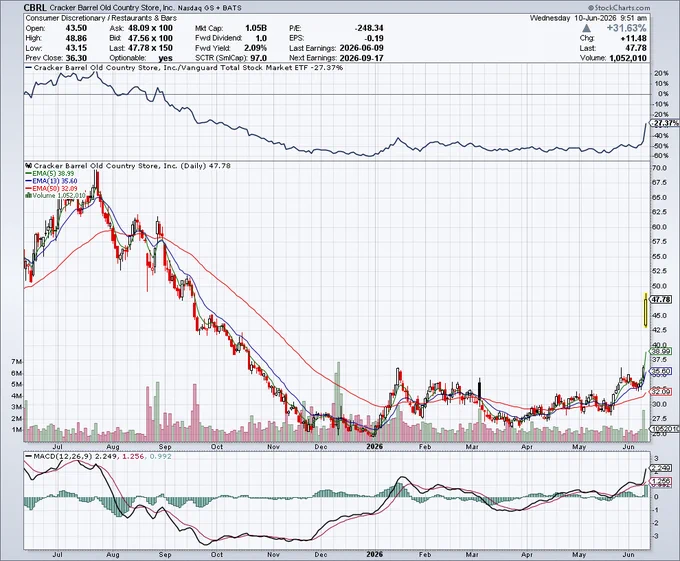Click the Chg value +11.48
The image size is (680, 561).
[635, 38]
